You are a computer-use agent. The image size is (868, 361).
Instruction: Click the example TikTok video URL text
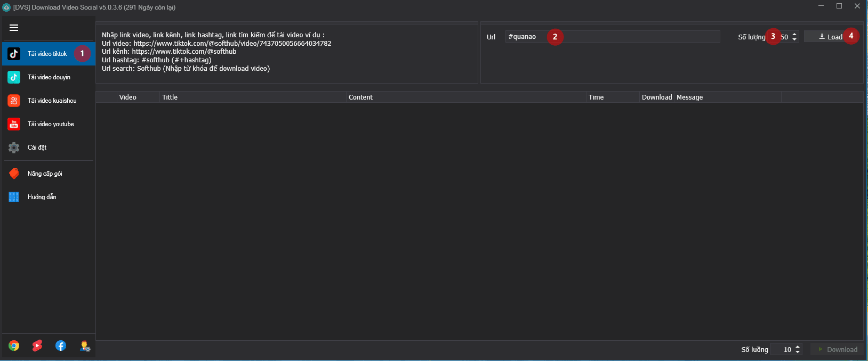(232, 44)
